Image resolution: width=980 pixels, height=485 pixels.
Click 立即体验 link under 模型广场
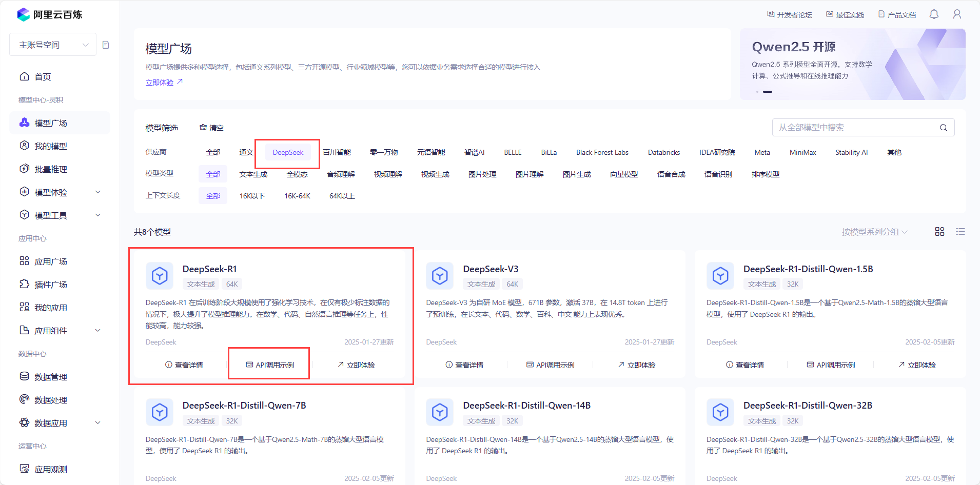pyautogui.click(x=164, y=82)
